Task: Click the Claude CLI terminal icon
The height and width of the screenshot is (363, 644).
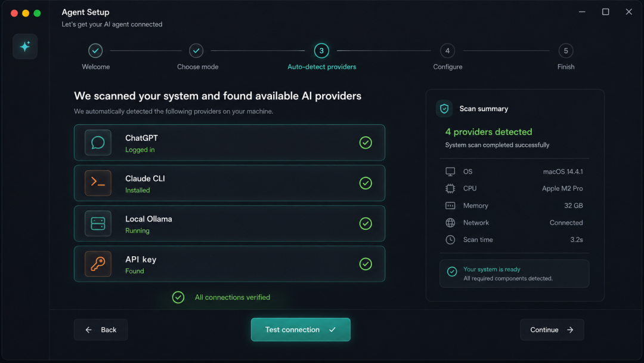Action: 98,183
